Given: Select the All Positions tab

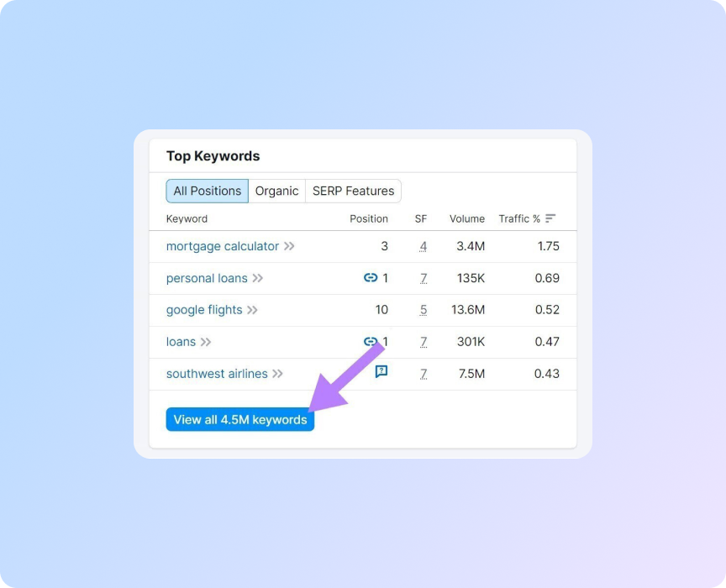Looking at the screenshot, I should tap(207, 191).
